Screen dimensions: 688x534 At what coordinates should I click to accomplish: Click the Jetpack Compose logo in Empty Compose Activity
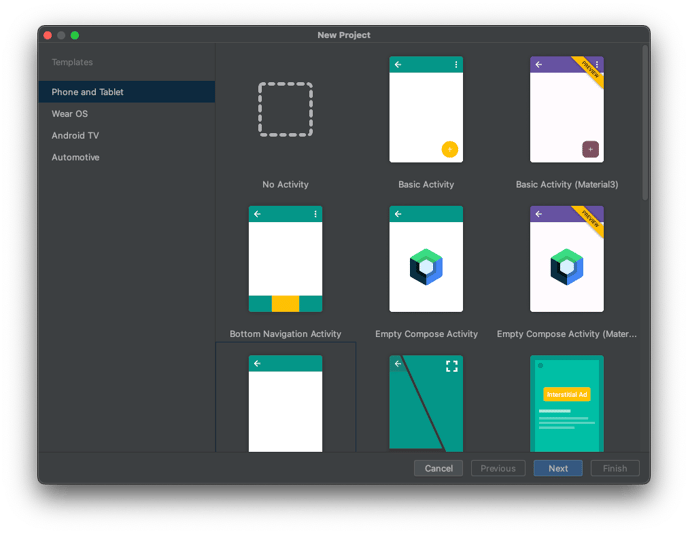[x=426, y=267]
